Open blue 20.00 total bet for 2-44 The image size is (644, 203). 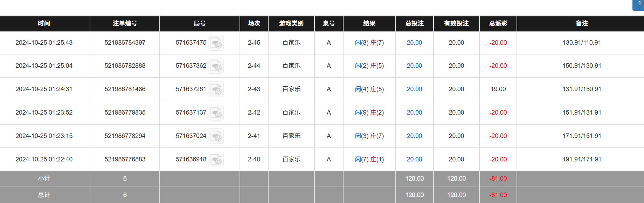tap(414, 66)
